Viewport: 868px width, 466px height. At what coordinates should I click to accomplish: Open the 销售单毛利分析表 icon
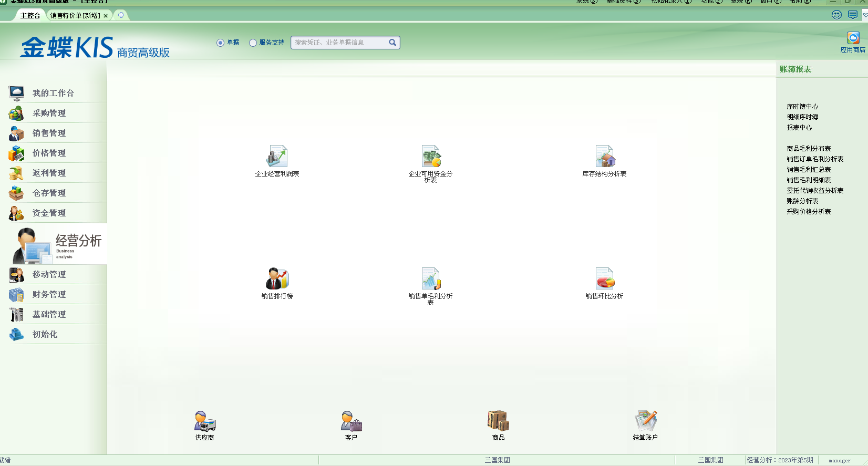click(431, 278)
